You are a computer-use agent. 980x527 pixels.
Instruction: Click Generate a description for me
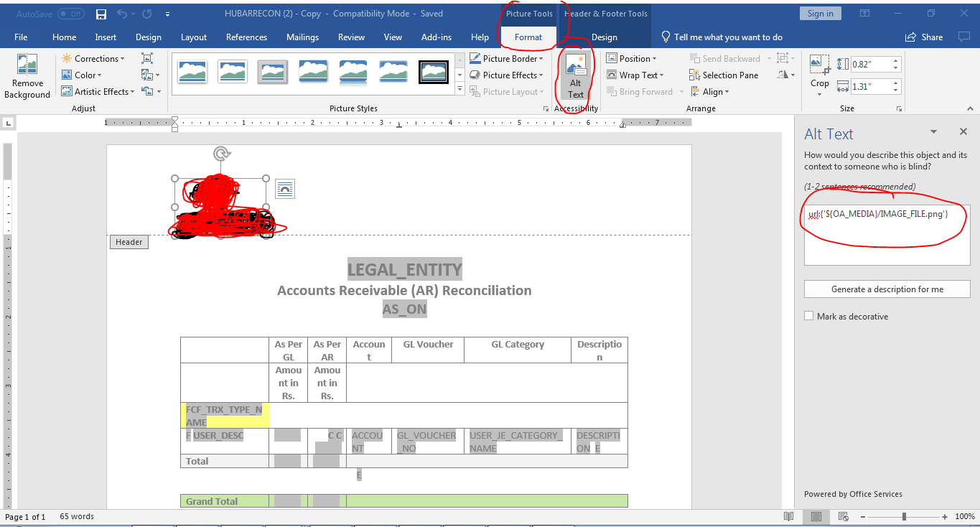[887, 289]
